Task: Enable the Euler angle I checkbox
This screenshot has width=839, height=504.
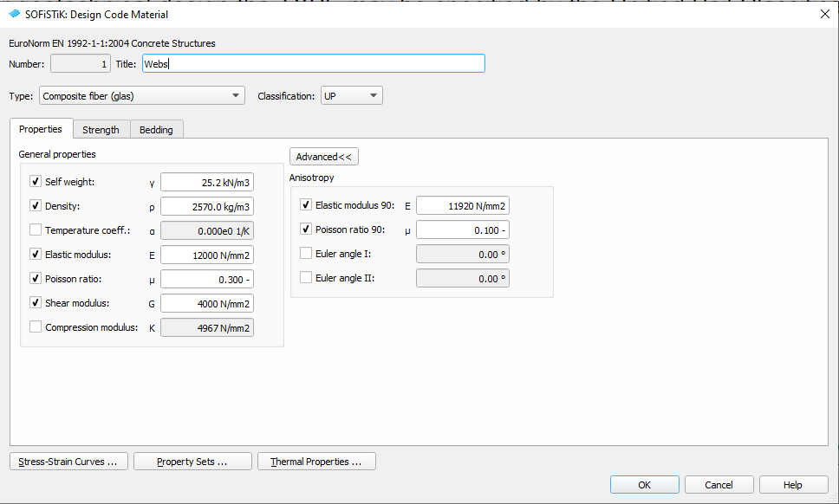Action: point(306,253)
